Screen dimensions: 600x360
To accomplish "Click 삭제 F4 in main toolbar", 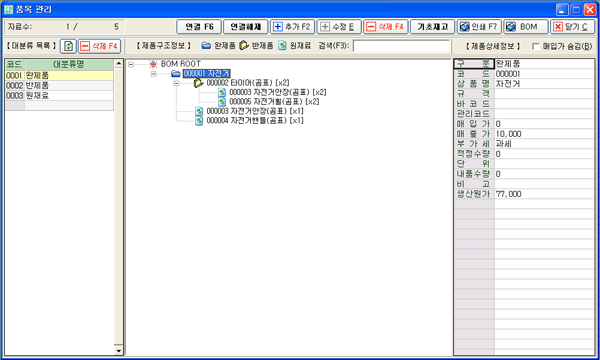I will (x=386, y=27).
